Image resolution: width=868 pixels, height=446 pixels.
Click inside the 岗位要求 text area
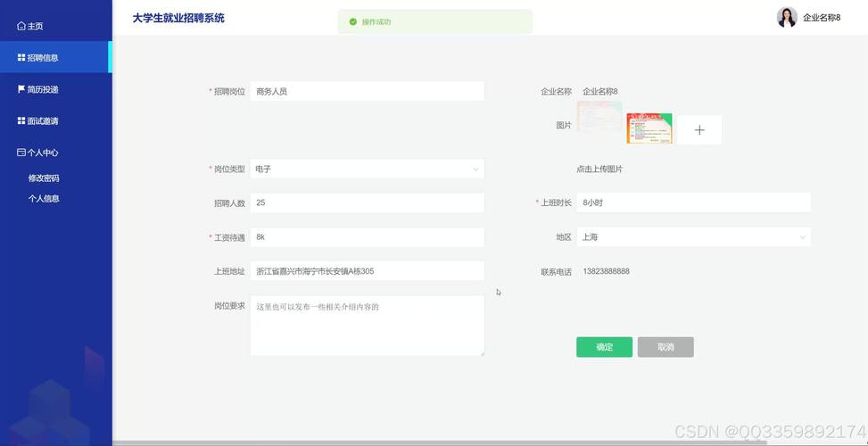click(367, 326)
